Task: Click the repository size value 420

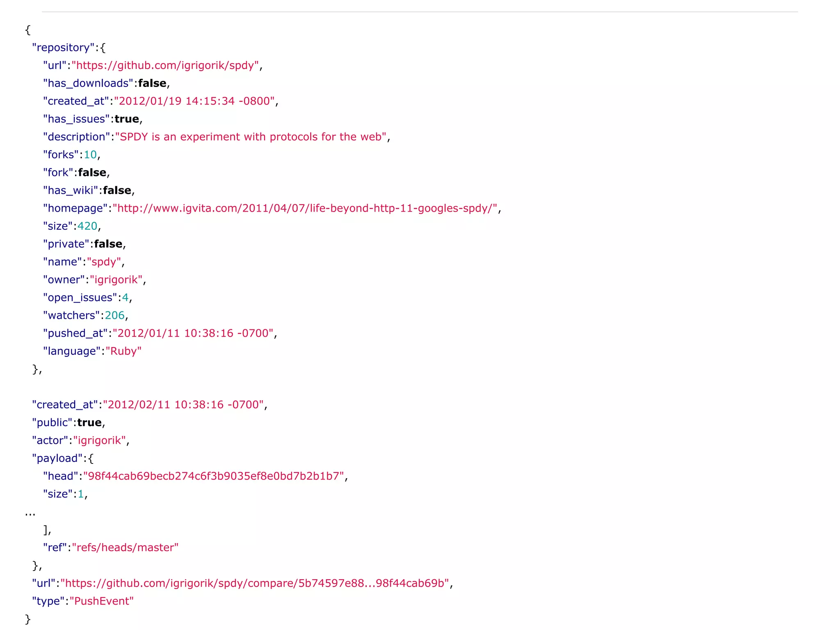Action: [87, 226]
